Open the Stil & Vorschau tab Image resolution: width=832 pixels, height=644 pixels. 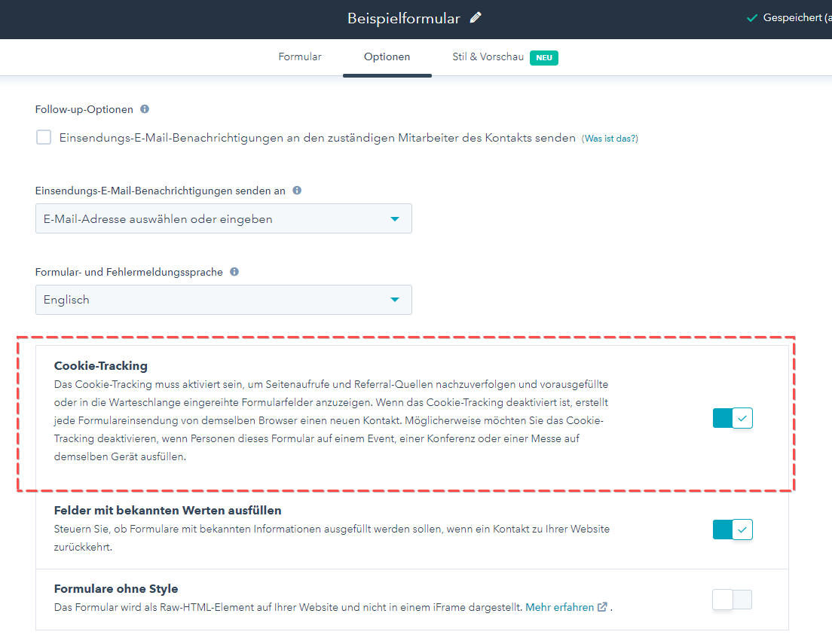[488, 57]
